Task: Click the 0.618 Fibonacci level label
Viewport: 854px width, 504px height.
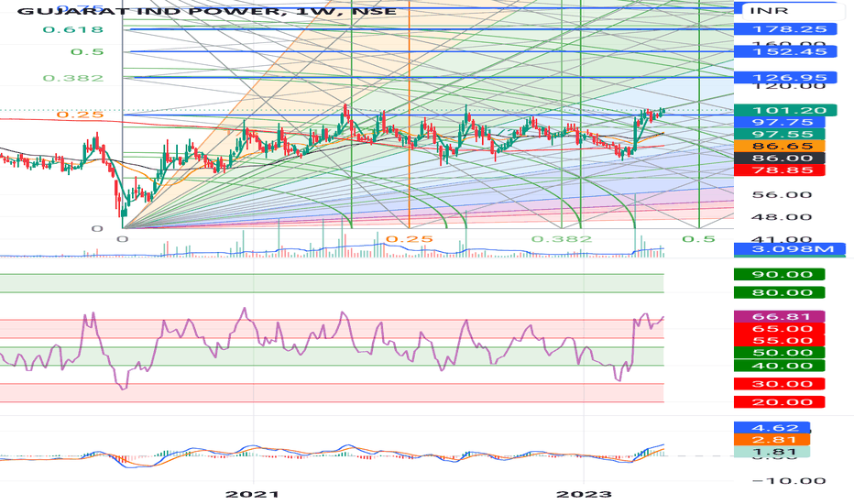Action: tap(73, 29)
